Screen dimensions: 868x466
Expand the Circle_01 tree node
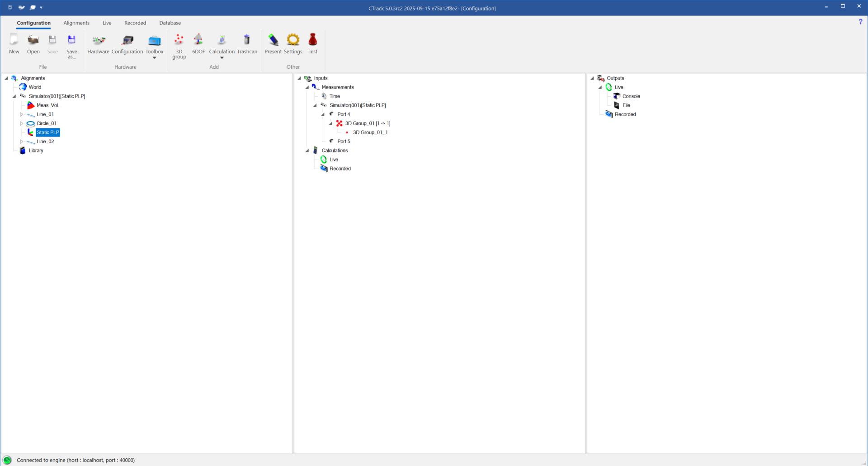(21, 123)
